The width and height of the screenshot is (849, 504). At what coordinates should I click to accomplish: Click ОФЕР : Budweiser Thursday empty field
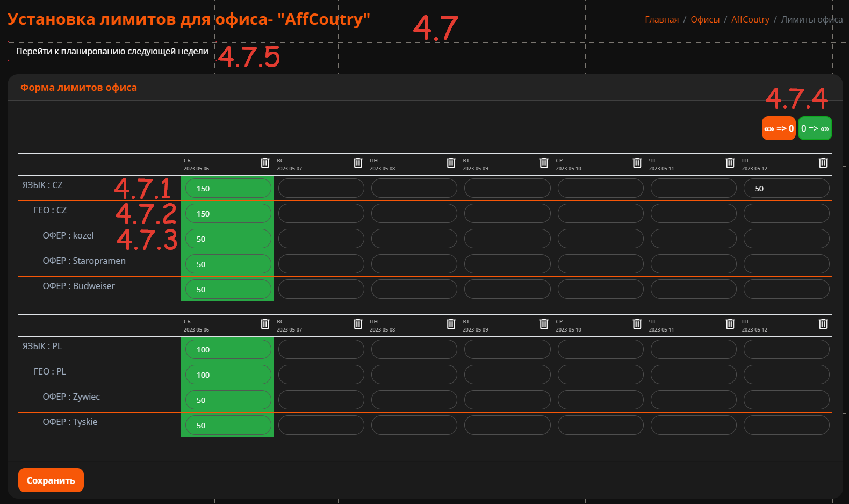point(694,289)
